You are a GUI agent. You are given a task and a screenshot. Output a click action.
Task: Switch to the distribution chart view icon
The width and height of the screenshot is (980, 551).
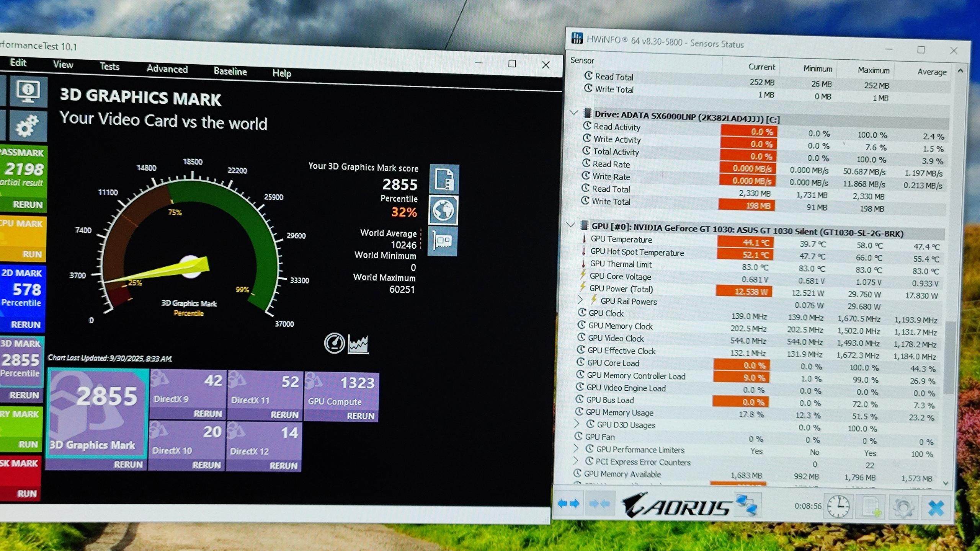[x=358, y=344]
